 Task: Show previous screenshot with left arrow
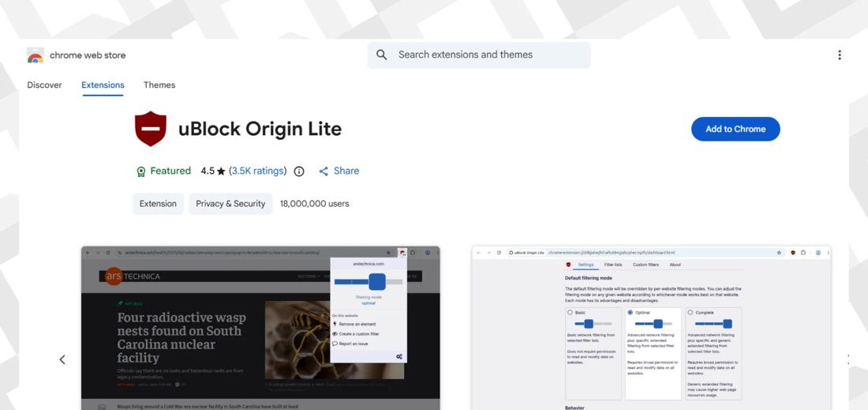tap(62, 359)
